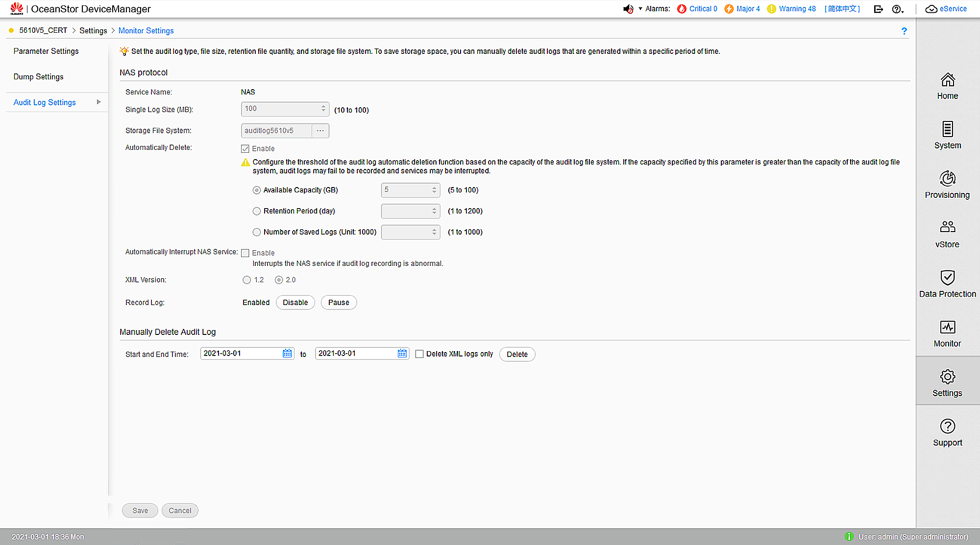Viewport: 980px width, 545px height.
Task: Select the Retention Period radio button
Action: pos(257,211)
